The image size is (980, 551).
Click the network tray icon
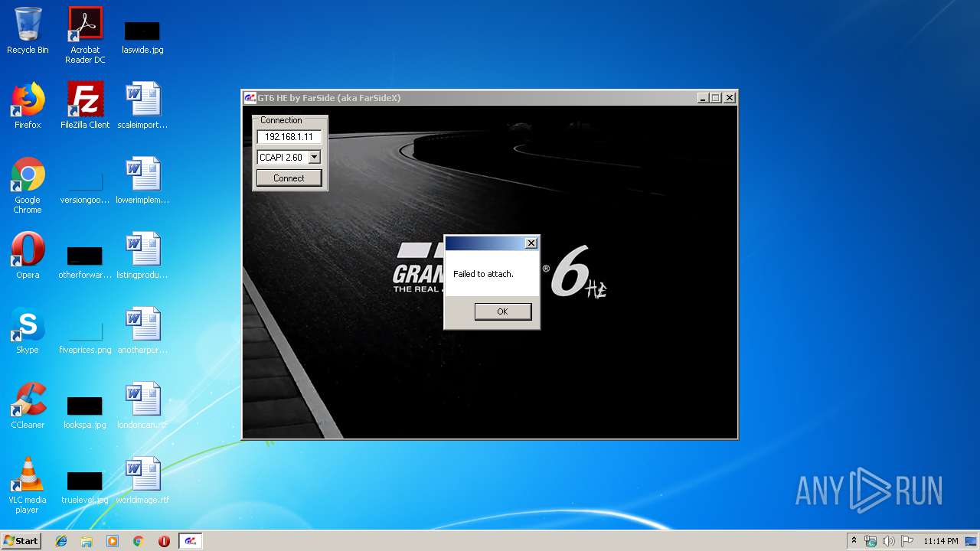871,541
